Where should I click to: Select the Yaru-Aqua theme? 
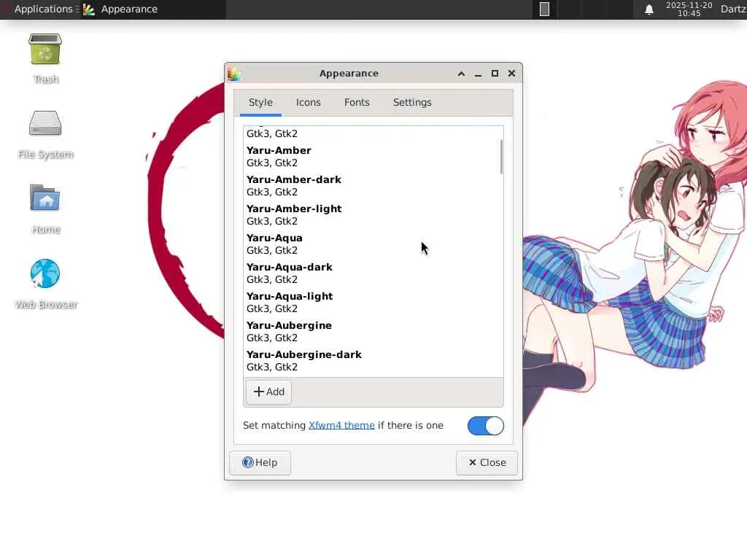pyautogui.click(x=371, y=244)
